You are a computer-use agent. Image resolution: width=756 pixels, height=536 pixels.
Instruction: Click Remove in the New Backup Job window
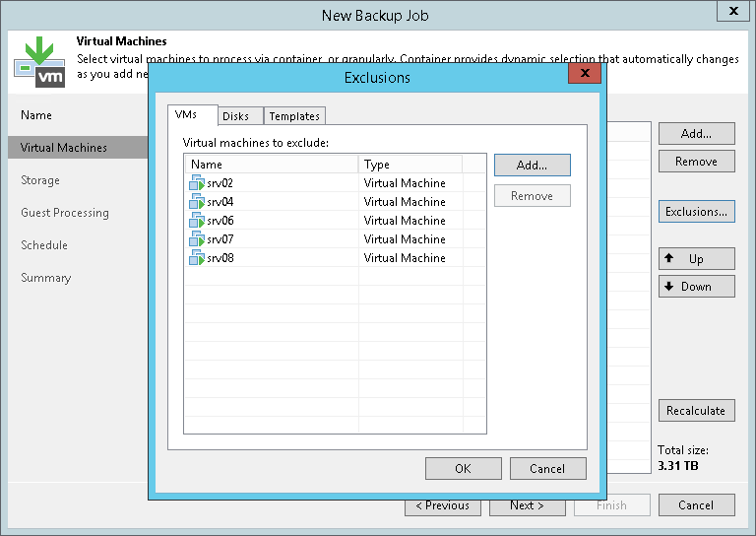697,162
